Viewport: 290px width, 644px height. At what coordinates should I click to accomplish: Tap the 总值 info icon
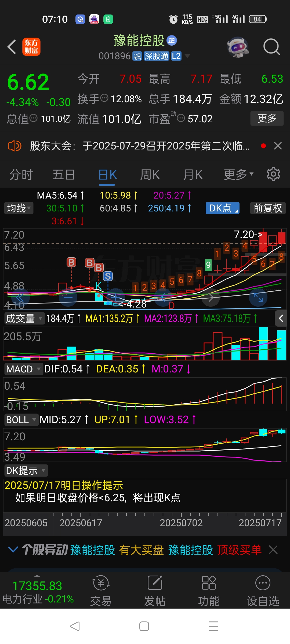point(33,118)
